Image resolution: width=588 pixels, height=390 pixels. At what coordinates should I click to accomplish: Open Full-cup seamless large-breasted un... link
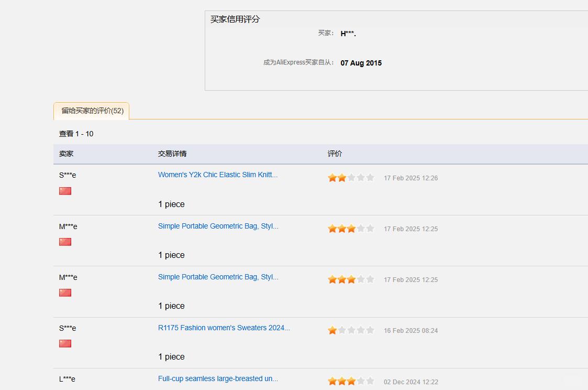[x=218, y=378]
